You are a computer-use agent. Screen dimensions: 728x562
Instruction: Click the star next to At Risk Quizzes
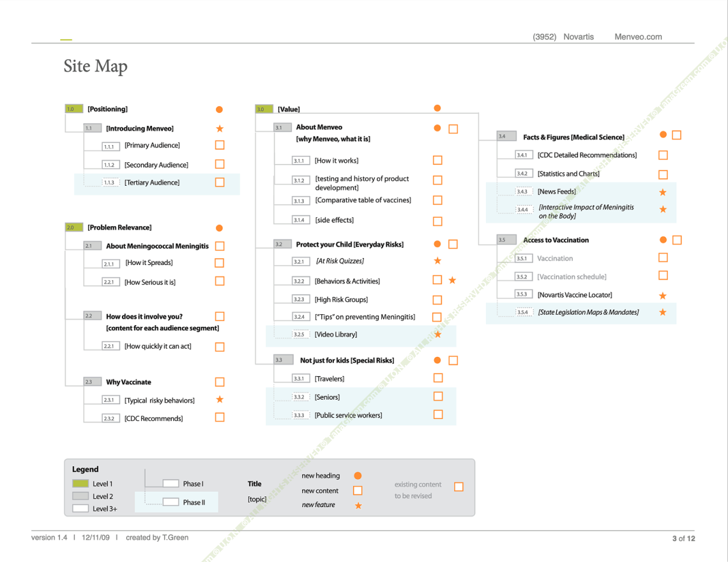click(437, 261)
